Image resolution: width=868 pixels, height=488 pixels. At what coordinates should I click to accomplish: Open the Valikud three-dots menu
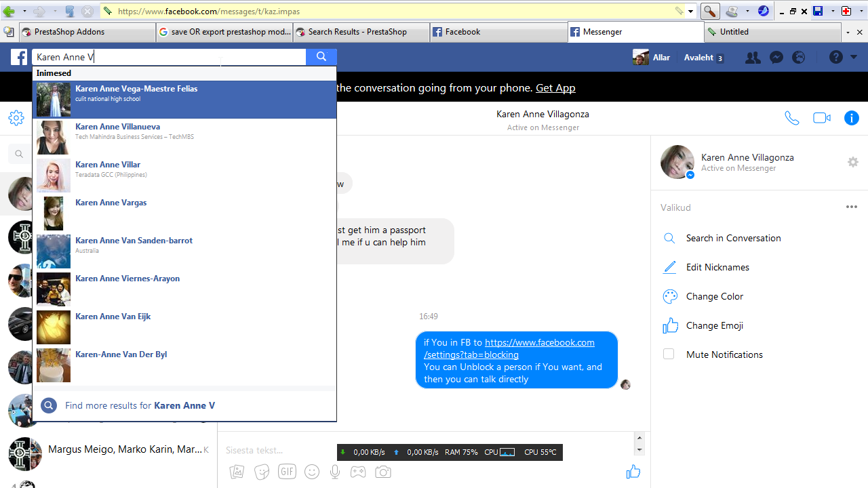coord(852,207)
